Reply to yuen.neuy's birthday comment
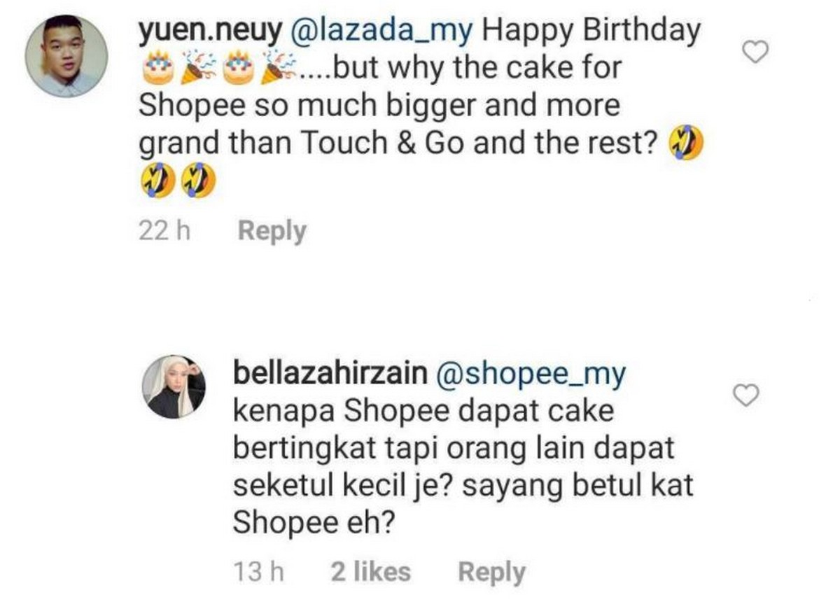Screen dimensions: 840x616 coord(272,231)
